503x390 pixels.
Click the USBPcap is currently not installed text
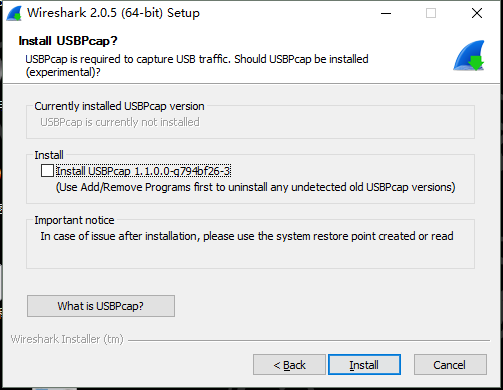coord(120,122)
